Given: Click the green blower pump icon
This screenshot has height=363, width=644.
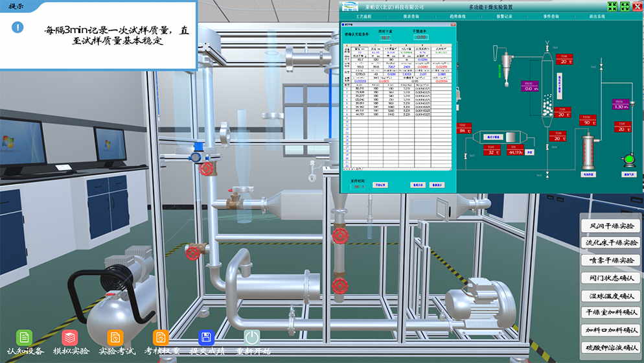Looking at the screenshot, I should 628,159.
